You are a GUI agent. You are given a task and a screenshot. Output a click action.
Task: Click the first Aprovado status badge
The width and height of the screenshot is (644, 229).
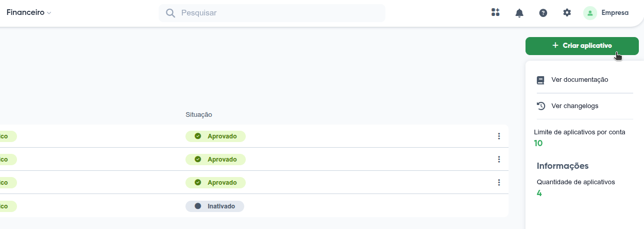tap(215, 136)
